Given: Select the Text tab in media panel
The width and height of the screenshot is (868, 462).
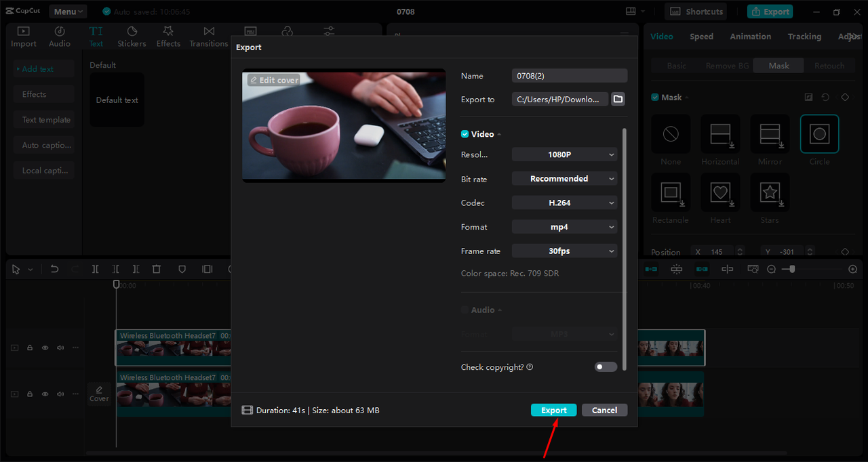Looking at the screenshot, I should pyautogui.click(x=96, y=37).
